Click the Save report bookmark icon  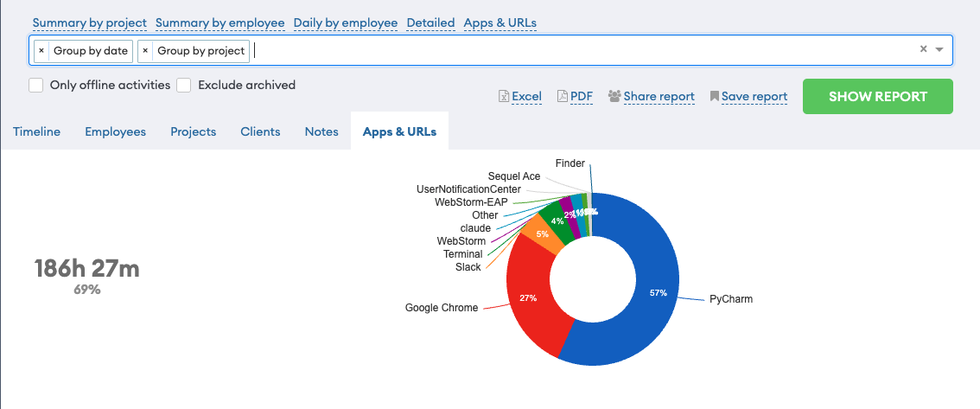point(715,96)
